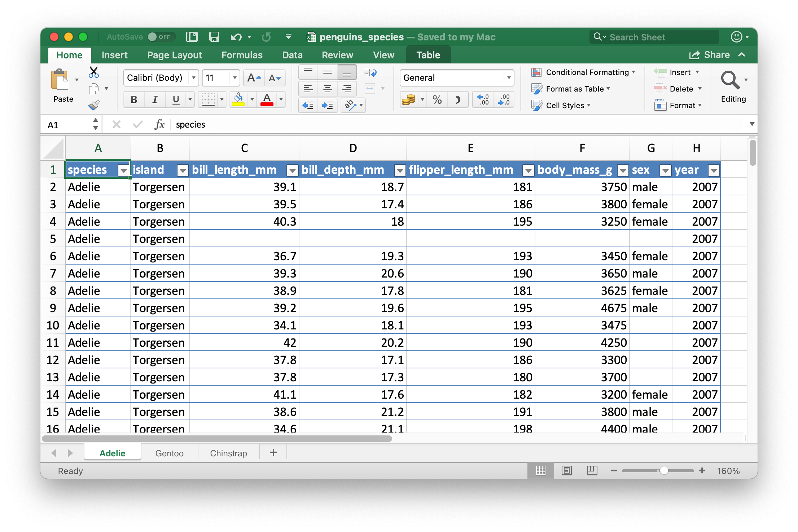Click the Wrap Text icon
The image size is (798, 532).
[370, 73]
